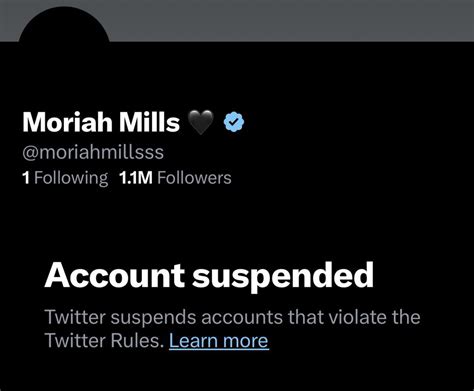Click the @moriahmillsss handle

(x=93, y=153)
